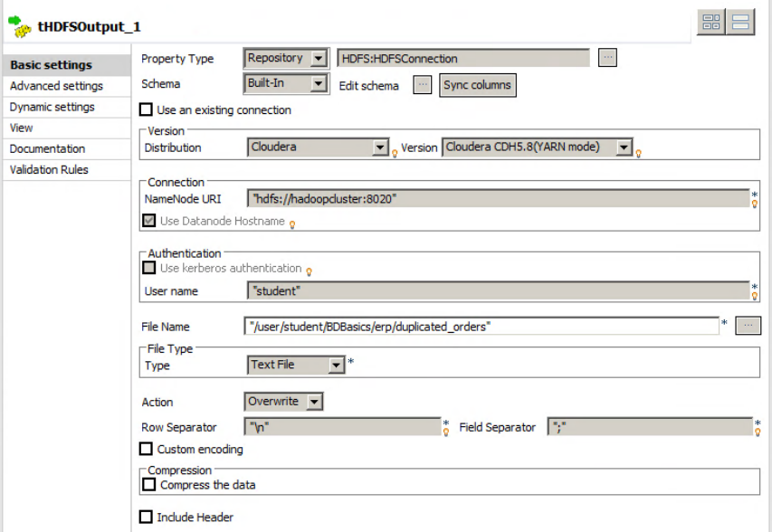The image size is (772, 532).
Task: Open Edit schema ellipsis button
Action: [x=423, y=85]
